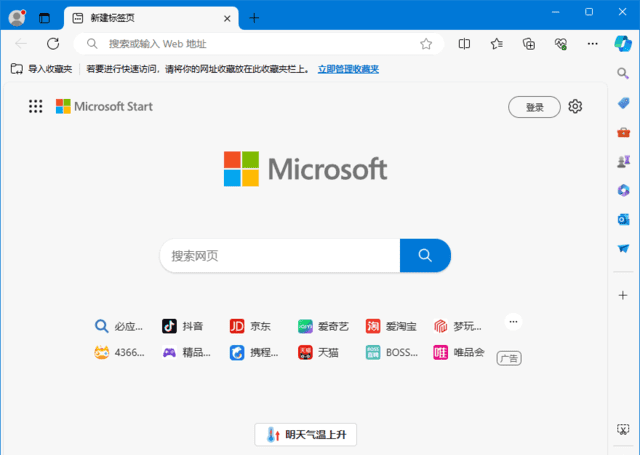Open the 精品 games quick link

(x=187, y=353)
